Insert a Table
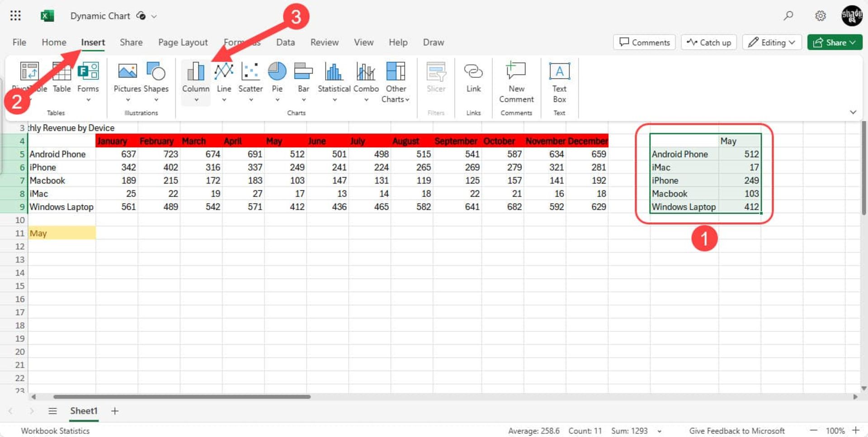This screenshot has height=437, width=868. point(61,78)
